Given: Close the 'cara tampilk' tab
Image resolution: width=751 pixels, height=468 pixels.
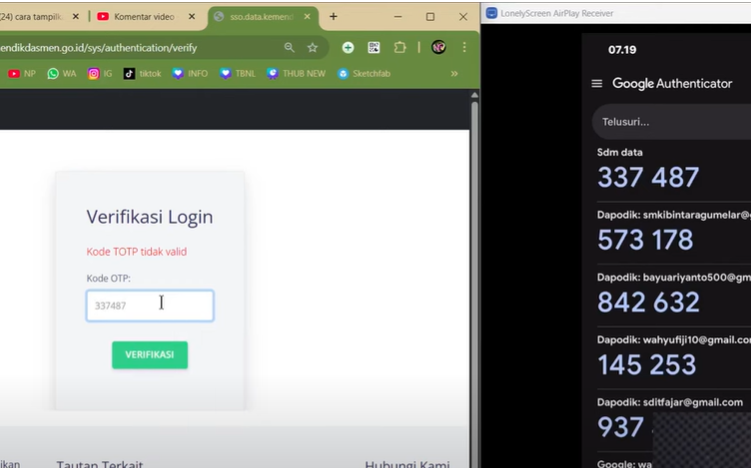Looking at the screenshot, I should point(76,17).
